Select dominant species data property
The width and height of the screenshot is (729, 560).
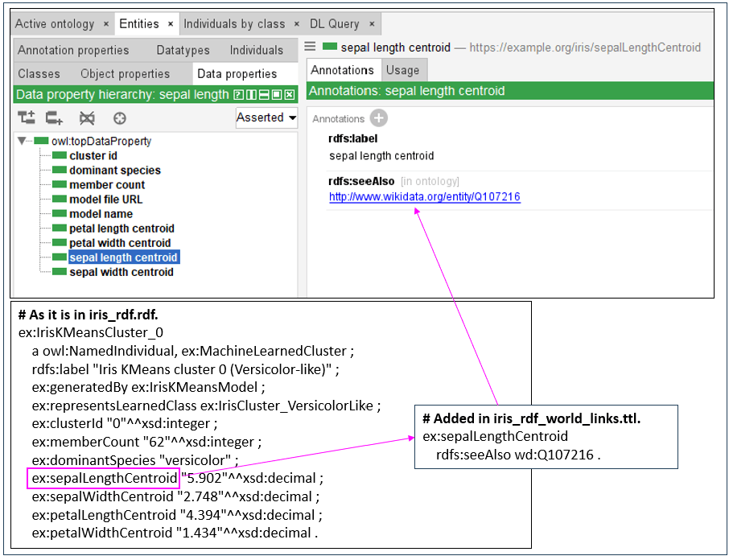115,170
